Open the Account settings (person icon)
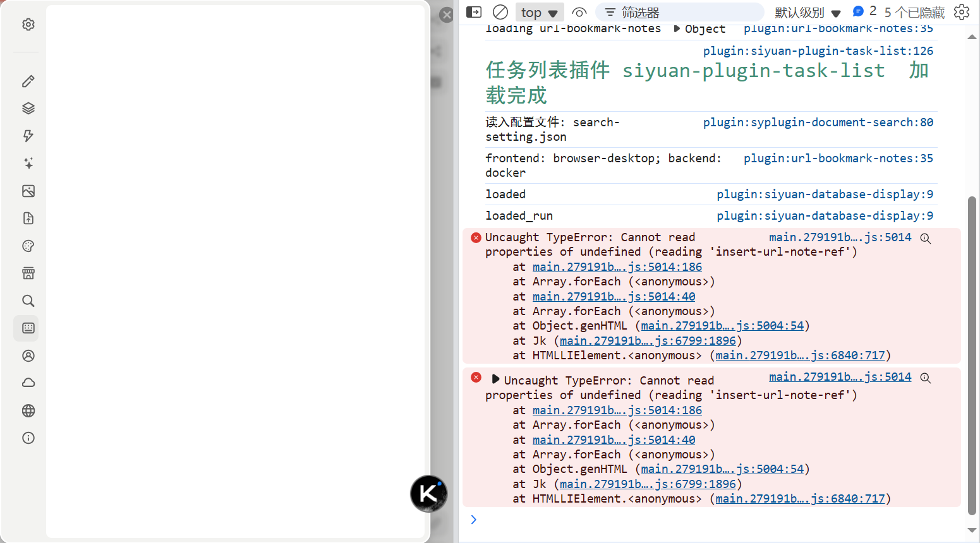Screen dimensions: 980x543 (x=28, y=355)
